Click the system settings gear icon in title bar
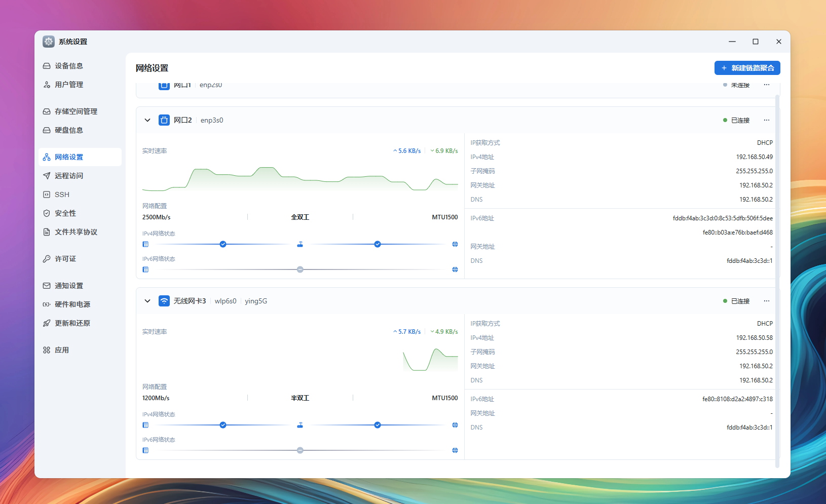 point(49,42)
